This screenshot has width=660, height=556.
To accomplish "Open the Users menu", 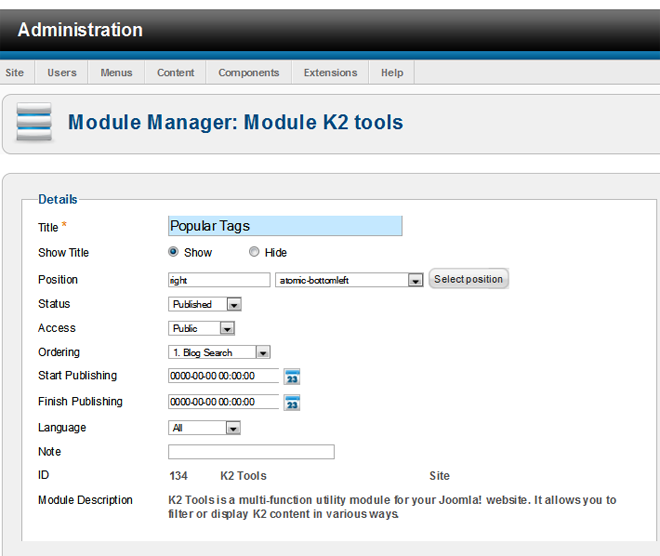I will (x=62, y=73).
